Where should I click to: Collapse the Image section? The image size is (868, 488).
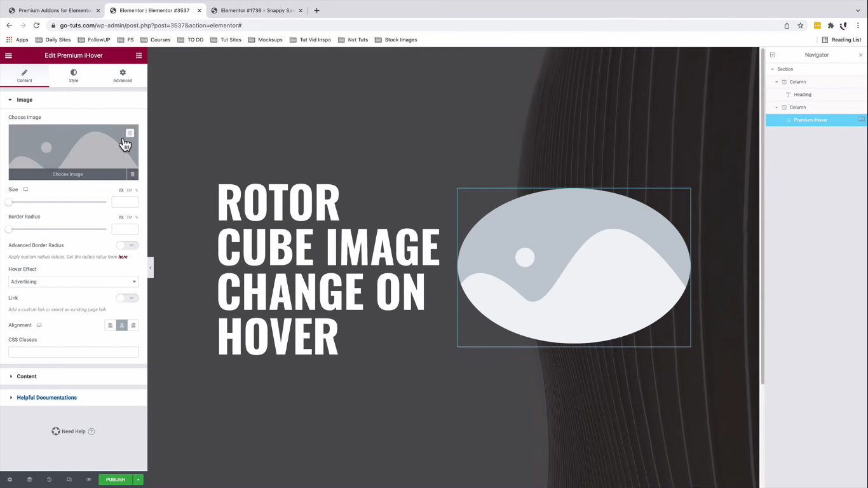74,100
